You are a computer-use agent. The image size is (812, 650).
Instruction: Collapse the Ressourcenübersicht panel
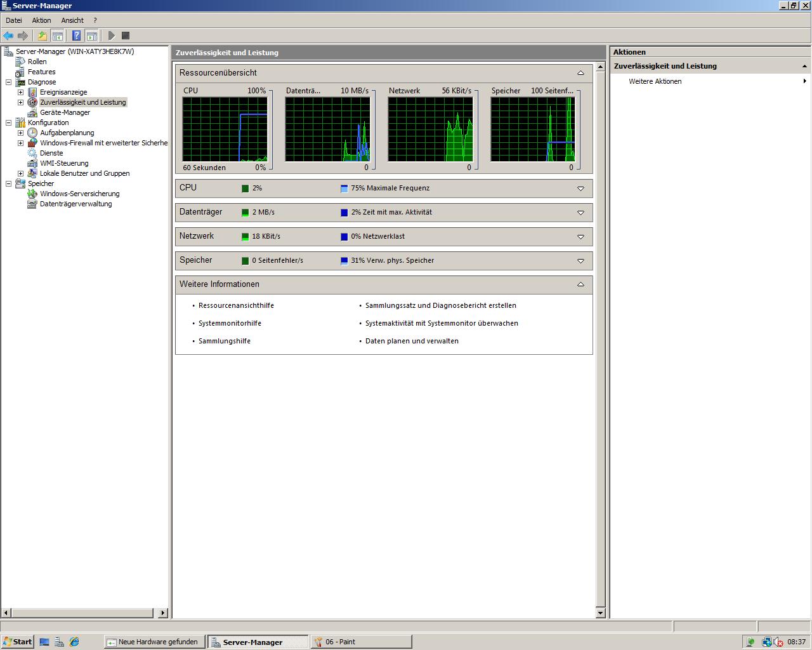click(580, 73)
